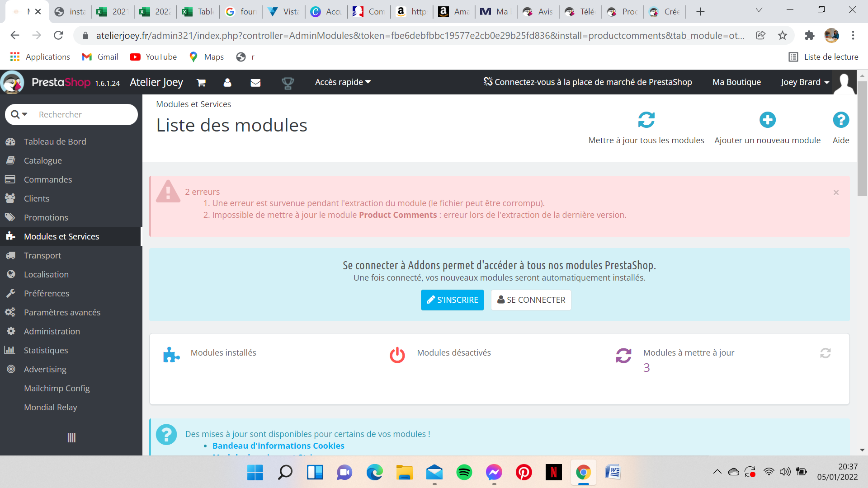
Task: Reload the page using browser refresh button
Action: tap(58, 35)
